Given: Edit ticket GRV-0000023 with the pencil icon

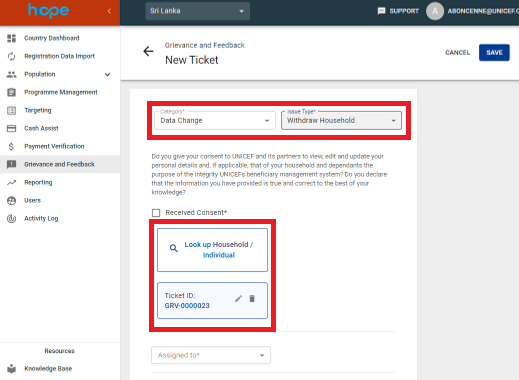Looking at the screenshot, I should (x=238, y=299).
